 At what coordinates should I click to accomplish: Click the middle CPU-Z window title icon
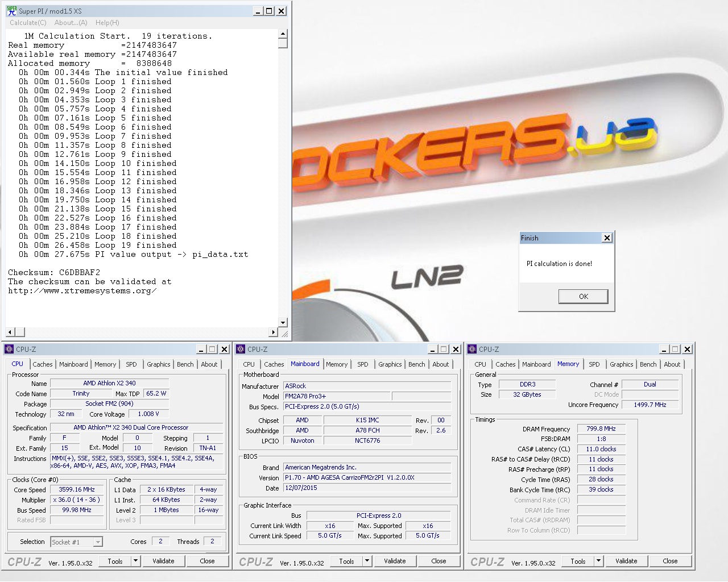click(241, 349)
